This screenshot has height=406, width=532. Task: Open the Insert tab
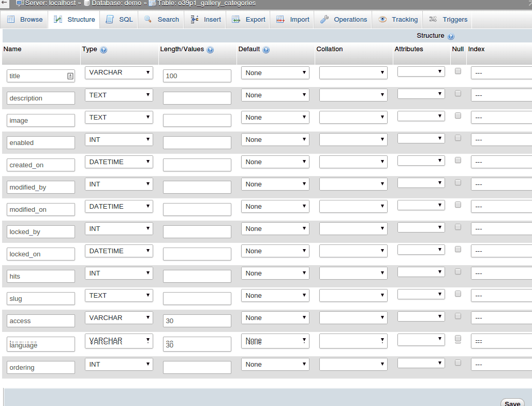click(x=205, y=19)
